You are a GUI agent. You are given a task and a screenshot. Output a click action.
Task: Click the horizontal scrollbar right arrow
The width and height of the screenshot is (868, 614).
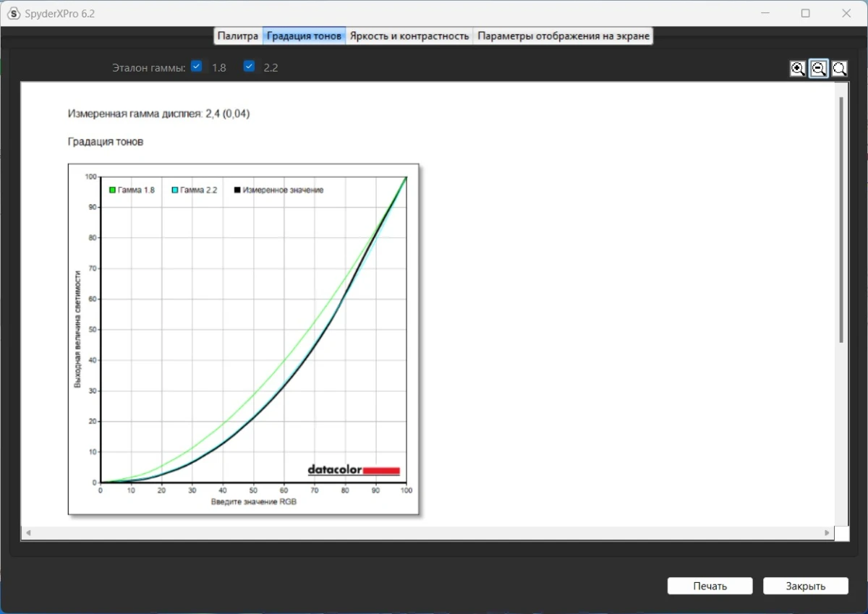point(827,533)
